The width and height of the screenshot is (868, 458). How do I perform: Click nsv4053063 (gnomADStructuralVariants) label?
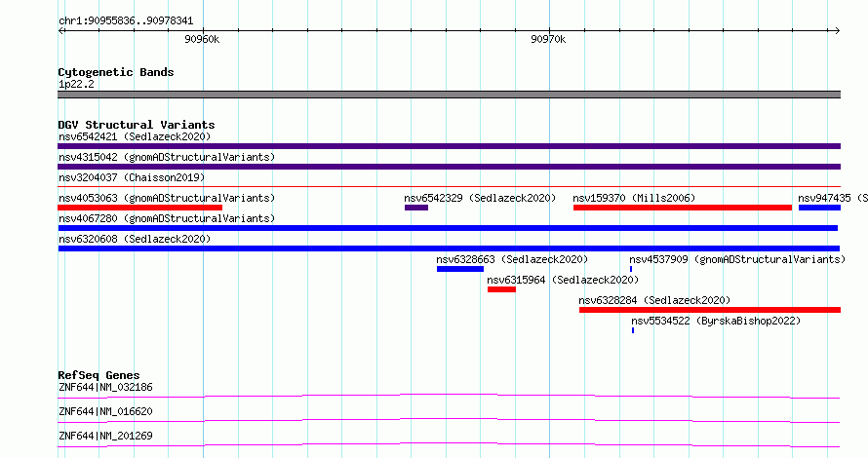(x=167, y=198)
